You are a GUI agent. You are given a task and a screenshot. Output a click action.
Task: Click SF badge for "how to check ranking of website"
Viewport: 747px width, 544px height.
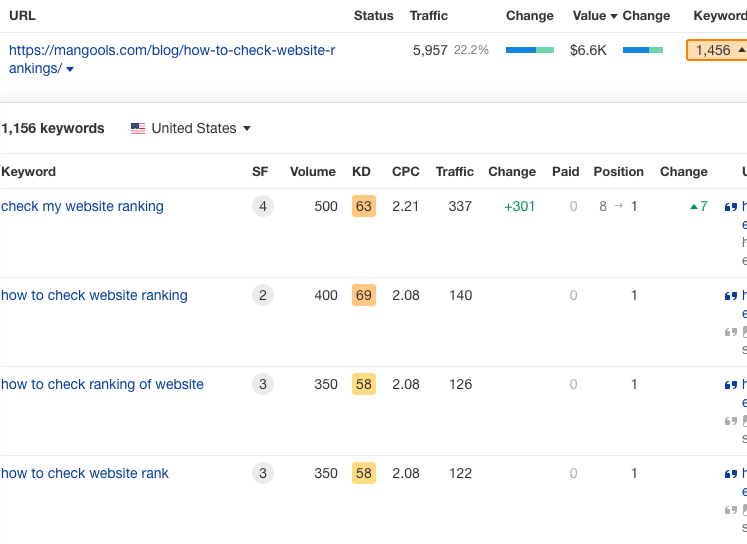263,385
